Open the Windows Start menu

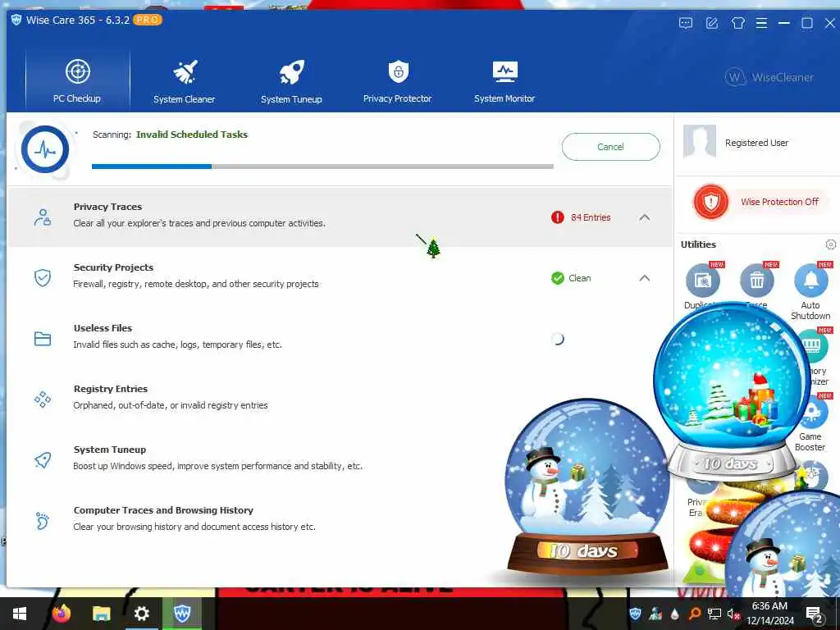click(x=20, y=614)
